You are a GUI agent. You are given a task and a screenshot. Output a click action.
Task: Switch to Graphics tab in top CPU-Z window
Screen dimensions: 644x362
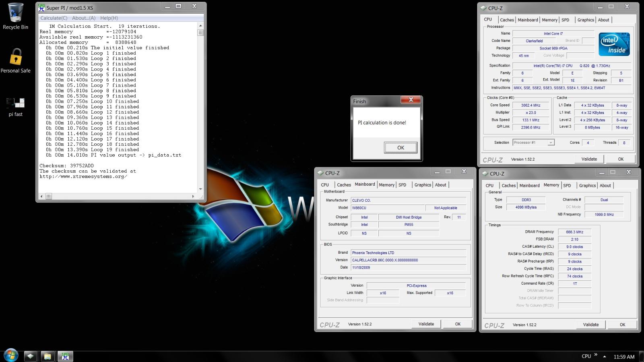[586, 20]
